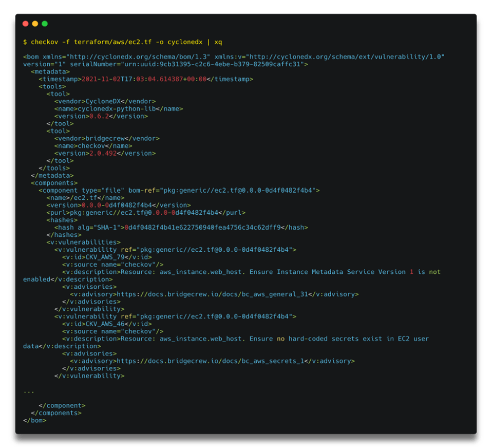Image resolution: width=492 pixels, height=448 pixels.
Task: Click the Instance Metadata Service description line
Action: [232, 276]
